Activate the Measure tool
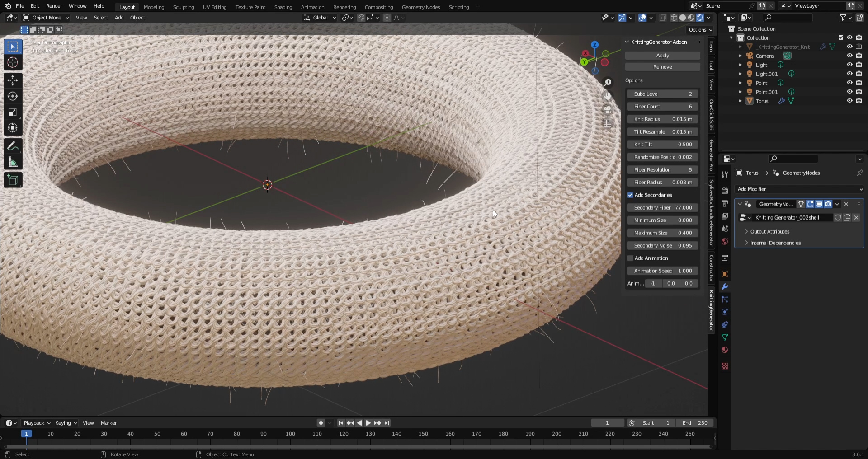Image resolution: width=868 pixels, height=459 pixels. 12,161
